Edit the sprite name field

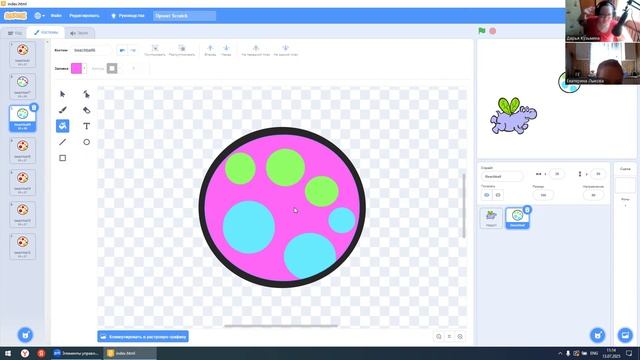(502, 176)
